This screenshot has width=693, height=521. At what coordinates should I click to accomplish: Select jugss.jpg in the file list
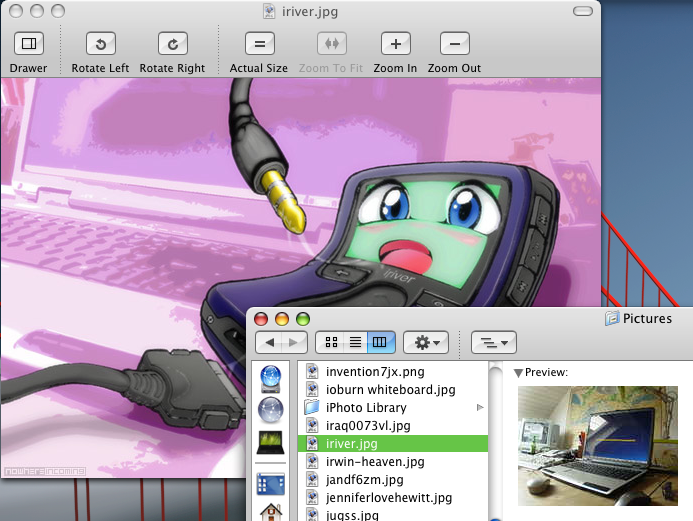(392, 514)
